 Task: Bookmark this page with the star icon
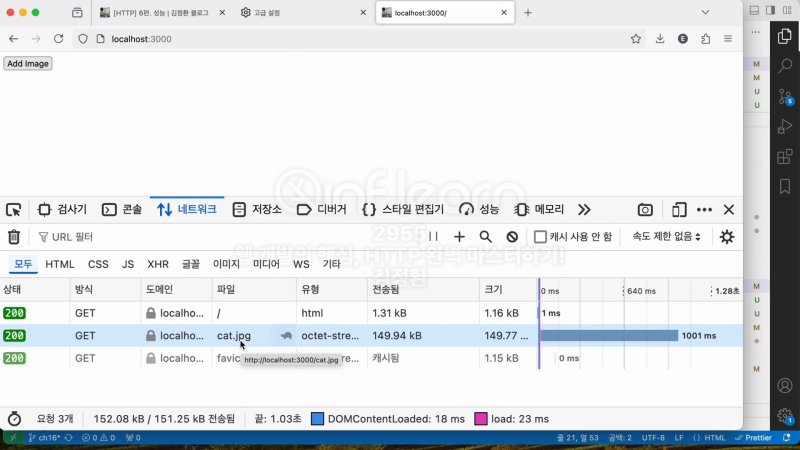(x=635, y=39)
